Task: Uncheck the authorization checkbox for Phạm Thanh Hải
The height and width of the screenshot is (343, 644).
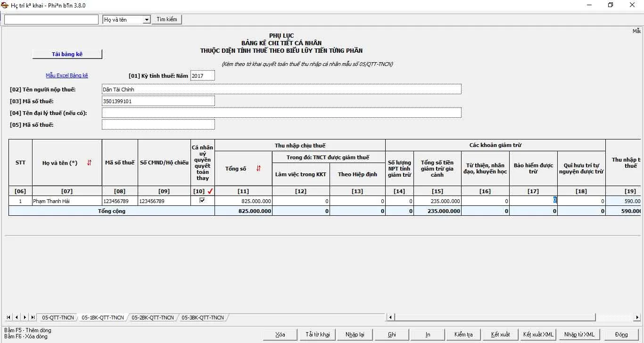Action: click(x=202, y=200)
